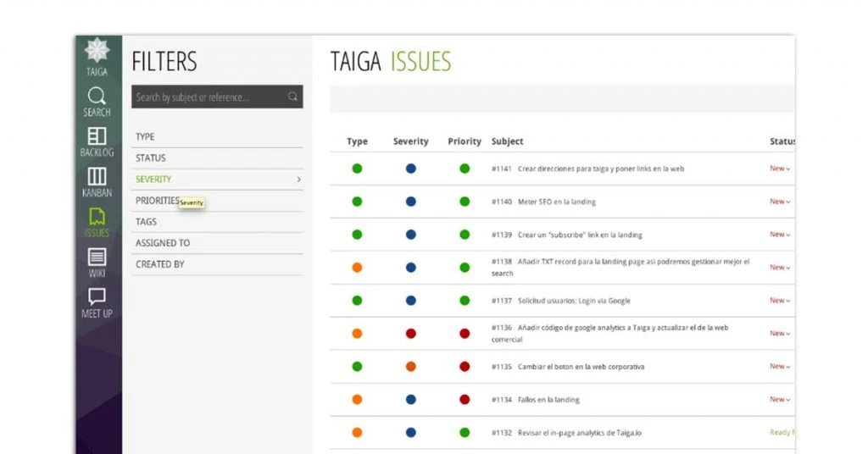This screenshot has width=868, height=454.
Task: Open the Wiki icon in sidebar
Action: (x=97, y=257)
